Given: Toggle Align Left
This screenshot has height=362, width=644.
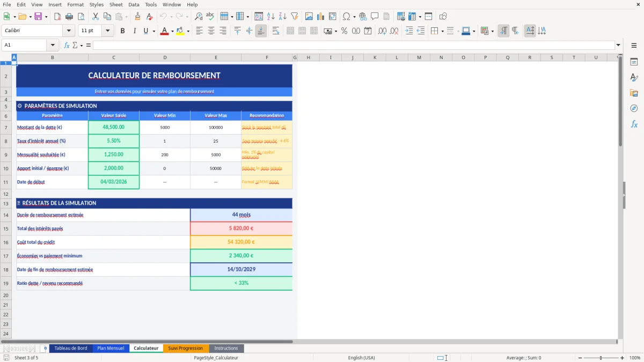Looking at the screenshot, I should [199, 31].
